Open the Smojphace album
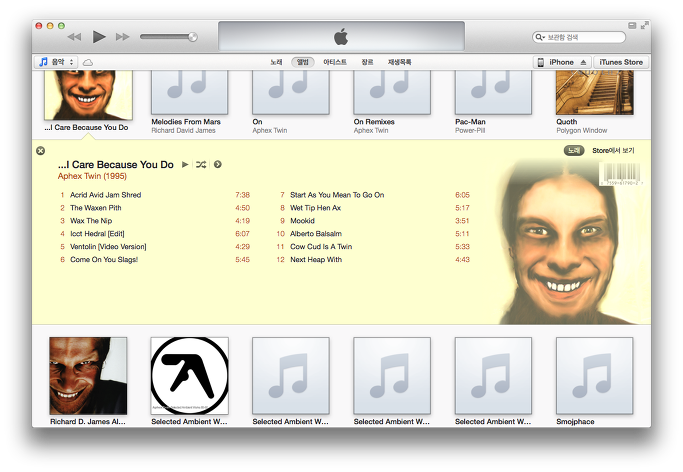The height and width of the screenshot is (472, 683). coord(595,376)
